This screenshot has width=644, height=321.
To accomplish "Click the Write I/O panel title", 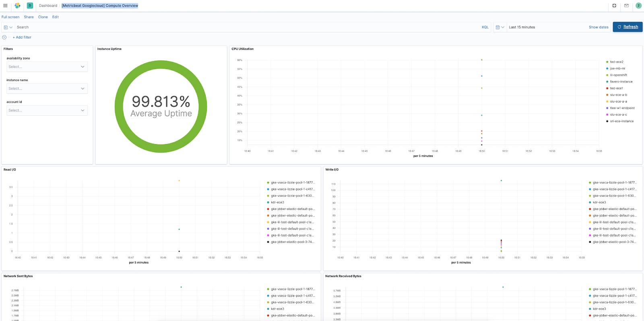I will pyautogui.click(x=332, y=170).
